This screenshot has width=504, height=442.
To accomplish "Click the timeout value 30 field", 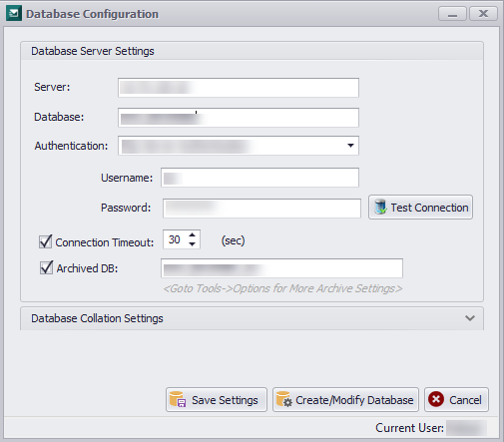I will pos(176,239).
